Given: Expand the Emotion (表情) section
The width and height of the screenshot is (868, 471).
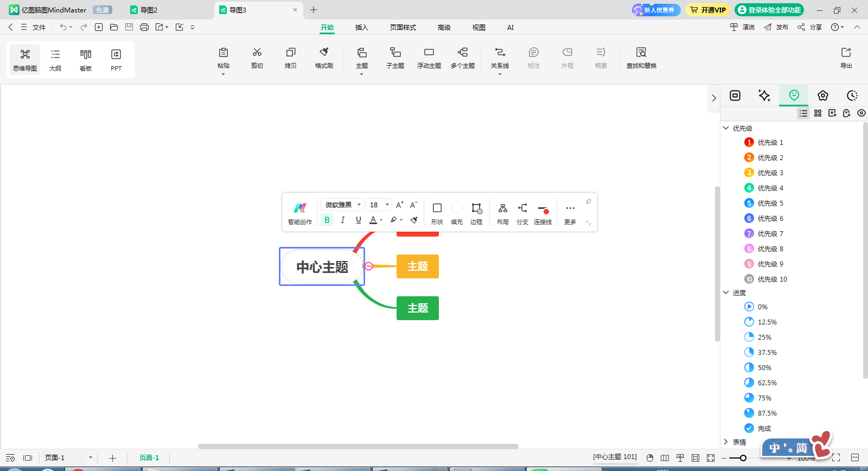Looking at the screenshot, I should [x=726, y=442].
